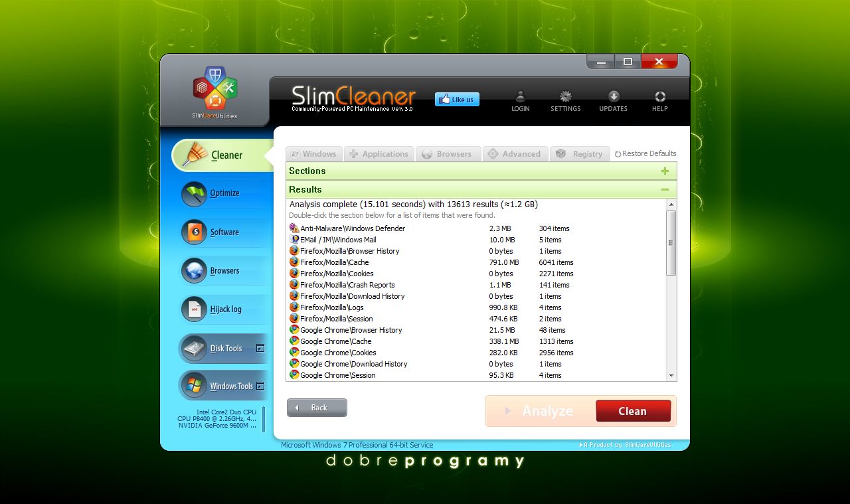The height and width of the screenshot is (504, 850).
Task: Select Firefox/Mozilla\Cache row icon
Action: [294, 262]
